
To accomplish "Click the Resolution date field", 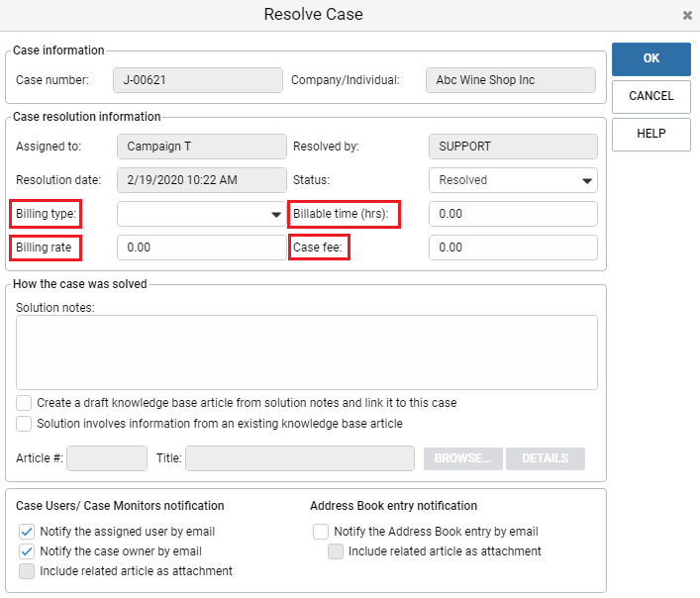I will coord(201,180).
